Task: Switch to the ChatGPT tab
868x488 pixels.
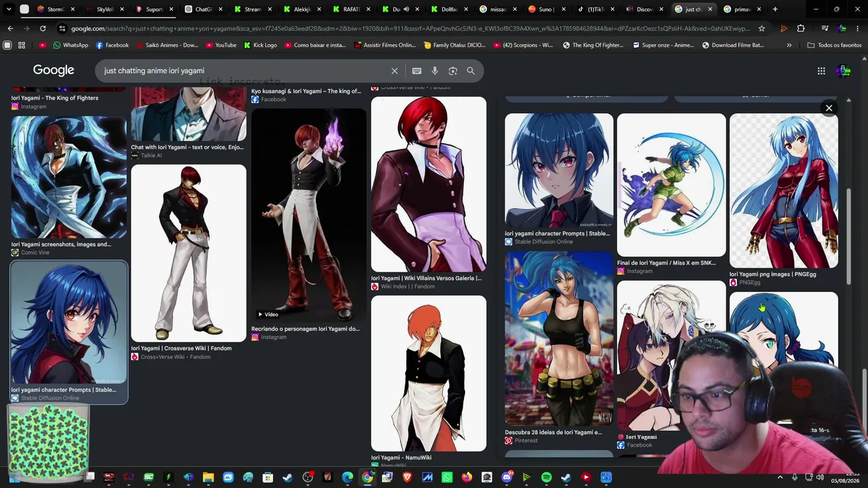Action: (203, 9)
